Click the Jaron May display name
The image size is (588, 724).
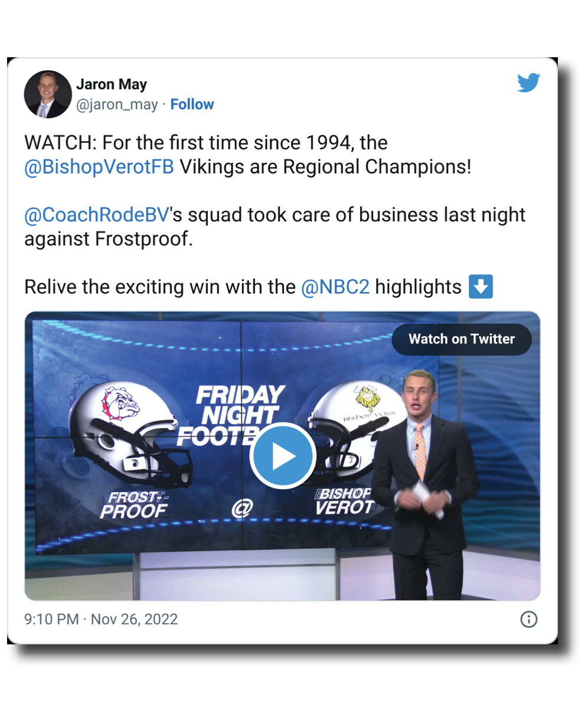click(112, 84)
